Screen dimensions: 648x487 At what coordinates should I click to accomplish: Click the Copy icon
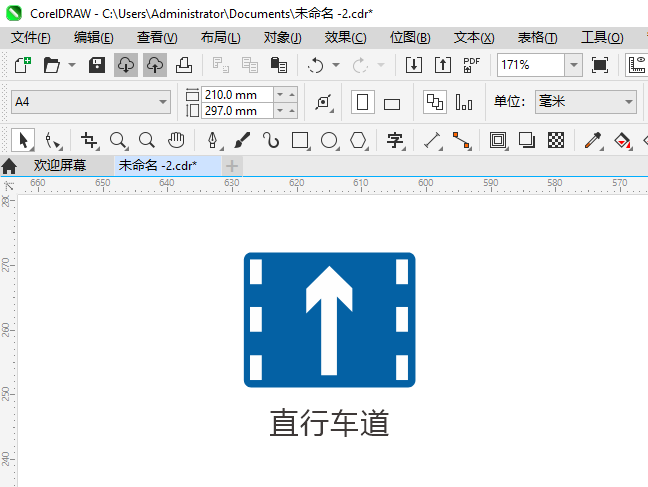[x=250, y=65]
